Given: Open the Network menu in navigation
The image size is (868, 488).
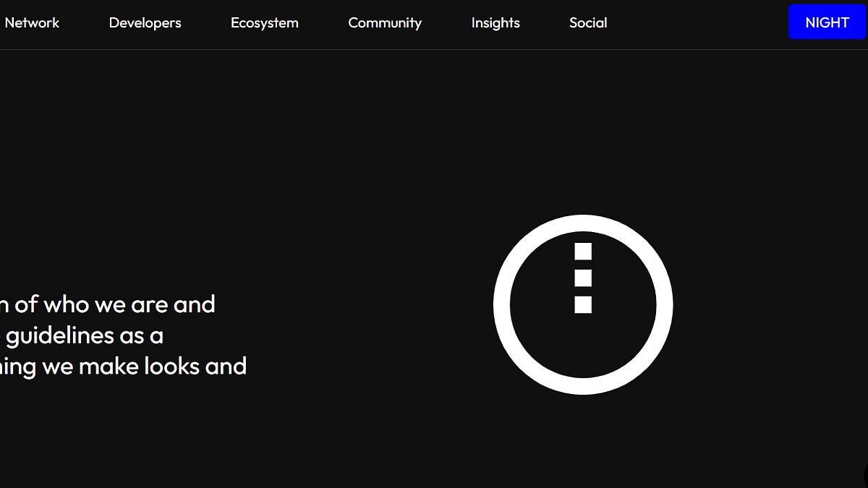Looking at the screenshot, I should point(32,22).
